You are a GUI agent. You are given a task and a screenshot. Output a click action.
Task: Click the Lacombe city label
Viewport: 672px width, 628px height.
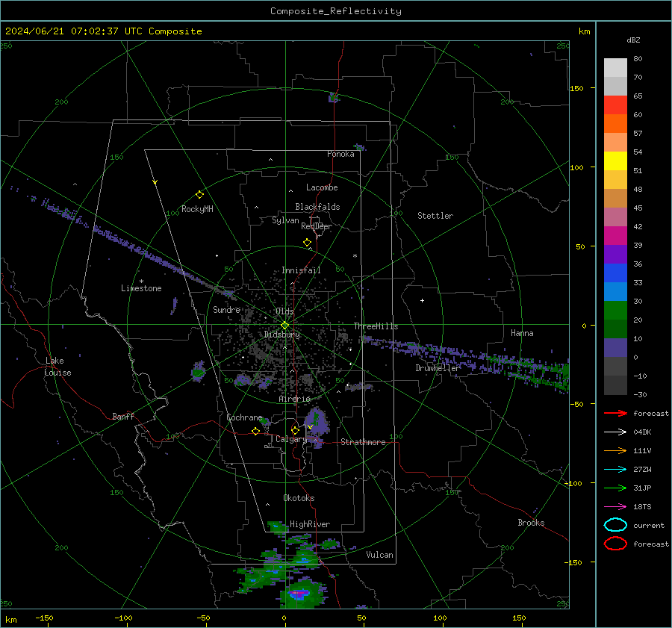pyautogui.click(x=322, y=187)
